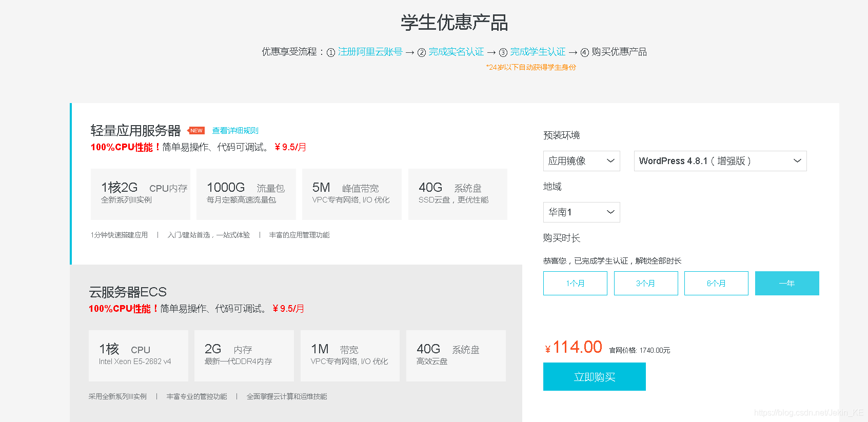
Task: Select the 3个月 purchase duration
Action: (x=645, y=284)
